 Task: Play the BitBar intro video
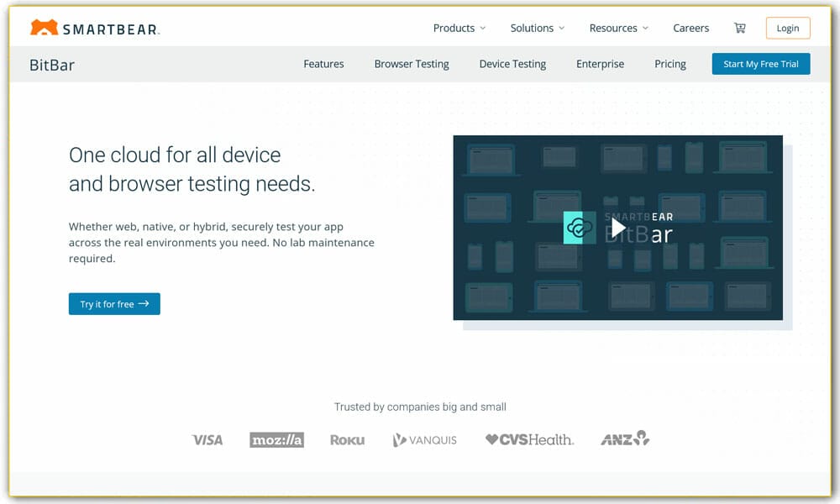point(618,228)
